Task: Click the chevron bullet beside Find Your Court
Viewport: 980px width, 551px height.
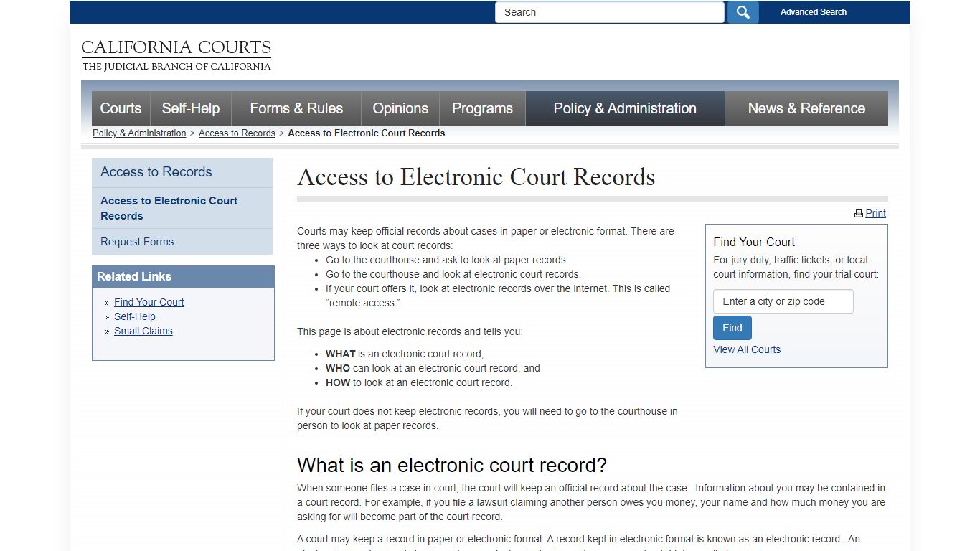Action: 107,302
